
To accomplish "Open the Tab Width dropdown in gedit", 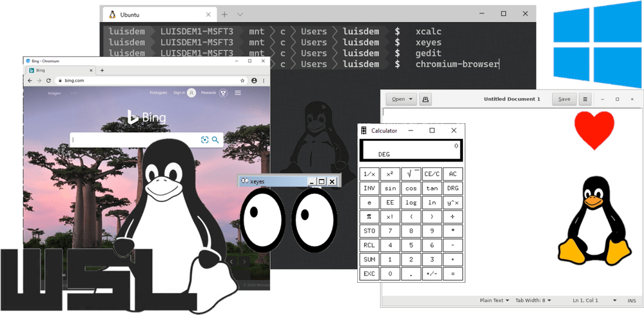I will point(533,301).
